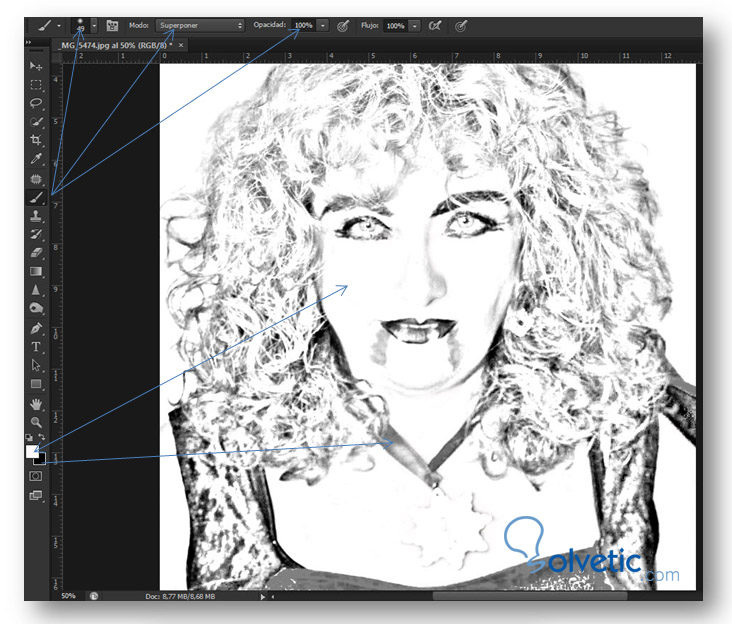This screenshot has width=732, height=624.
Task: Select the Rectangular Marquee tool
Action: click(36, 84)
